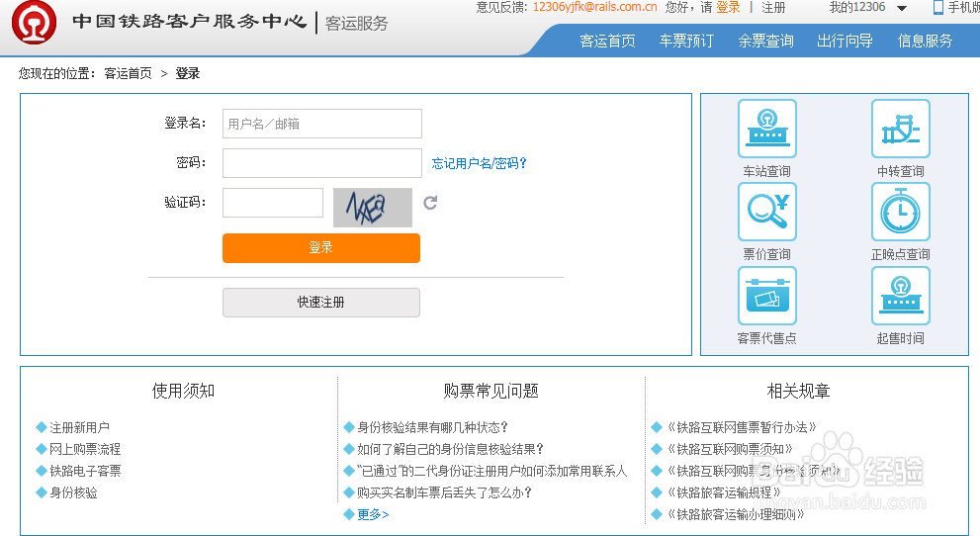Open the 车票预订 nav tab

686,41
